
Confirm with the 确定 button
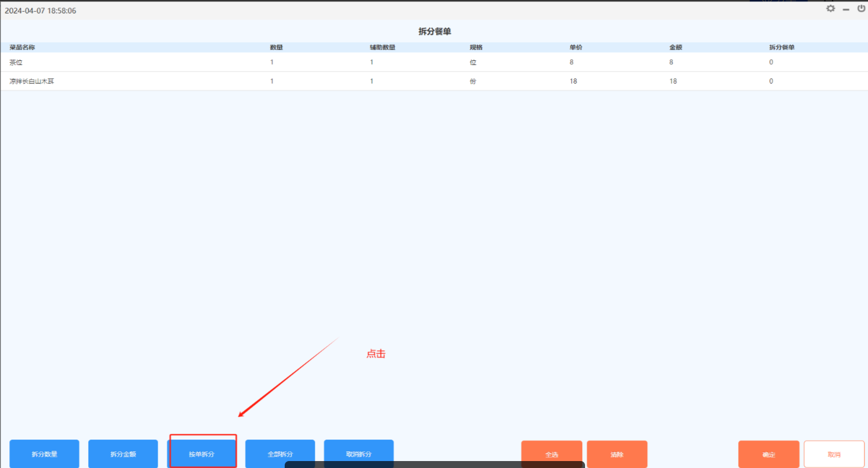pos(769,454)
